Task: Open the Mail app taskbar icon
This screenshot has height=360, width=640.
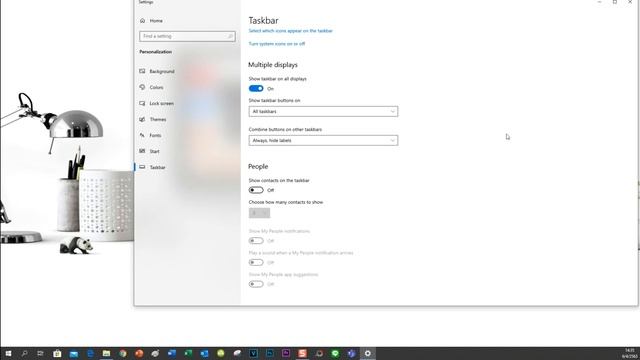Action: tap(73, 353)
